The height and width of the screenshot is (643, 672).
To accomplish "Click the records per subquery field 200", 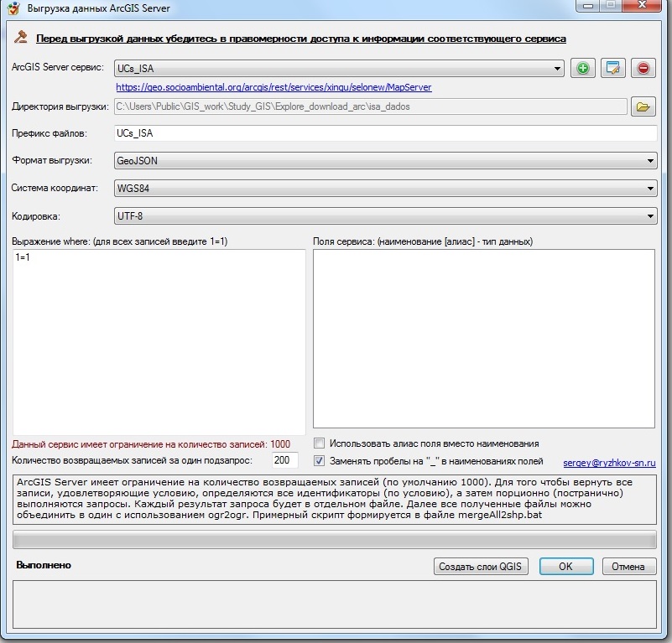I will click(284, 460).
